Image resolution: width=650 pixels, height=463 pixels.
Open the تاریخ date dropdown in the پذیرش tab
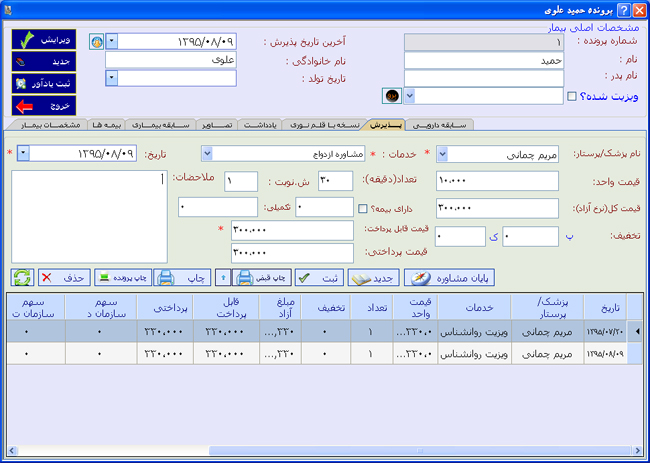click(x=23, y=153)
